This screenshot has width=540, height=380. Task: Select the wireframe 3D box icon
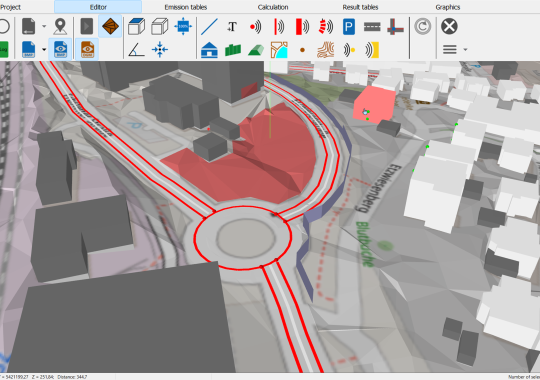[159, 27]
